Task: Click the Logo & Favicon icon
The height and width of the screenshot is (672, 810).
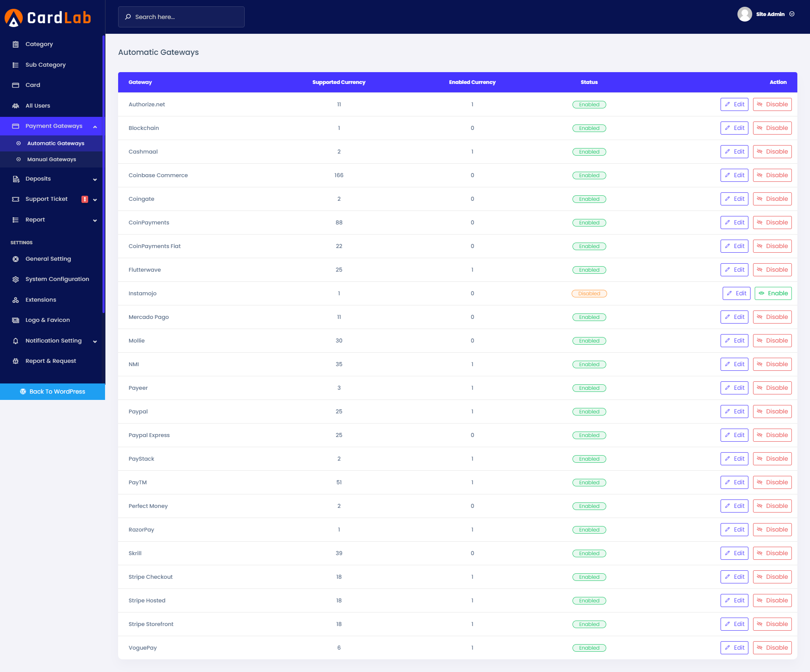Action: (x=16, y=320)
